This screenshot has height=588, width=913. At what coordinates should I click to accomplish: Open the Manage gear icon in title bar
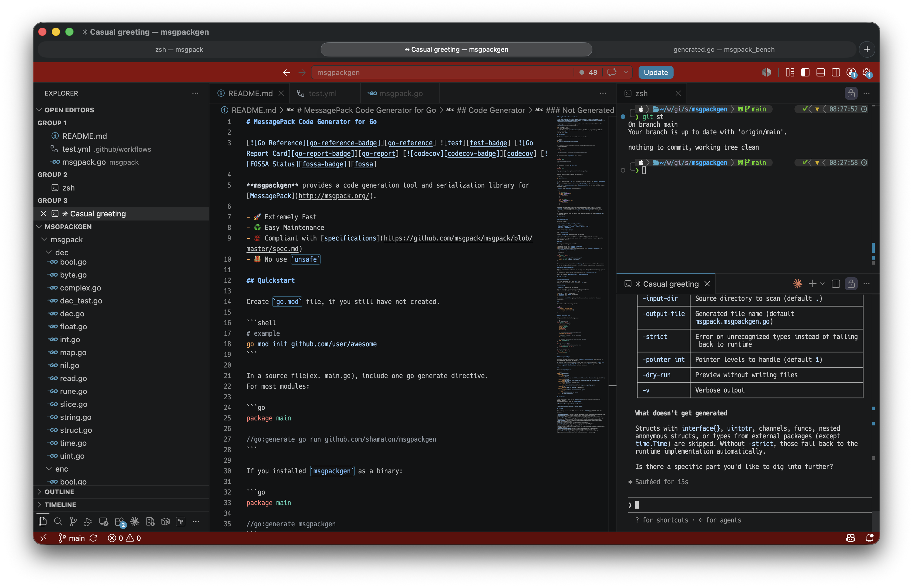click(867, 73)
